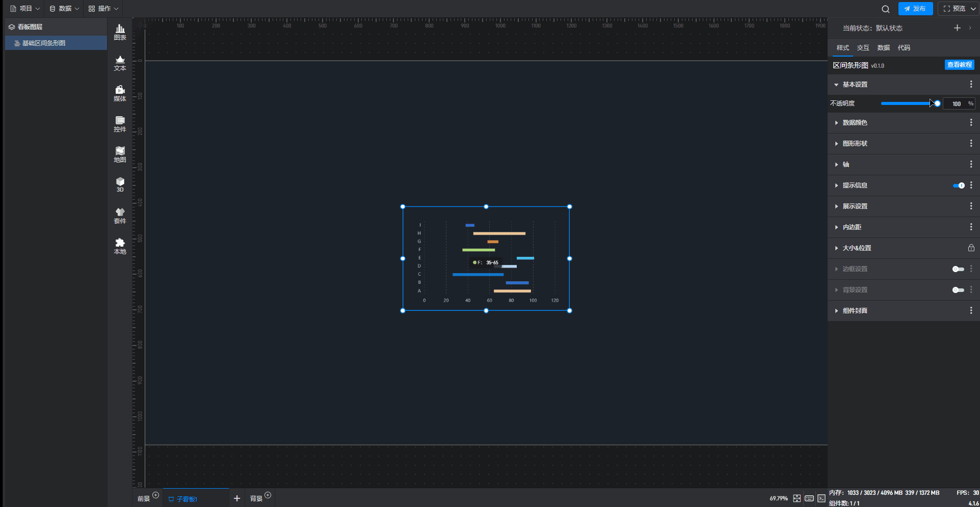Open the 项目 dropdown menu
The height and width of the screenshot is (507, 980).
click(x=25, y=9)
